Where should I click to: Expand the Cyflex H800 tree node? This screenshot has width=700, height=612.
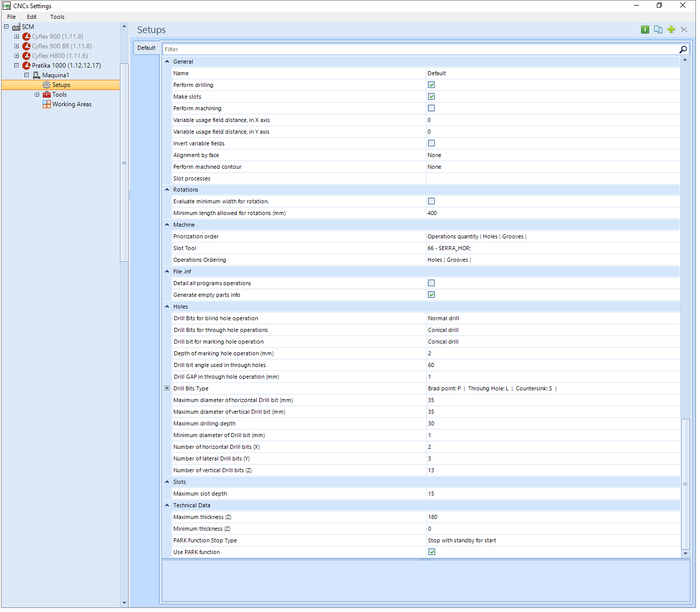tap(16, 56)
